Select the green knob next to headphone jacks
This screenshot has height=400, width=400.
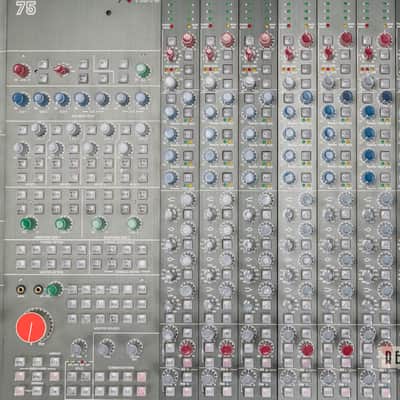[x=54, y=289]
